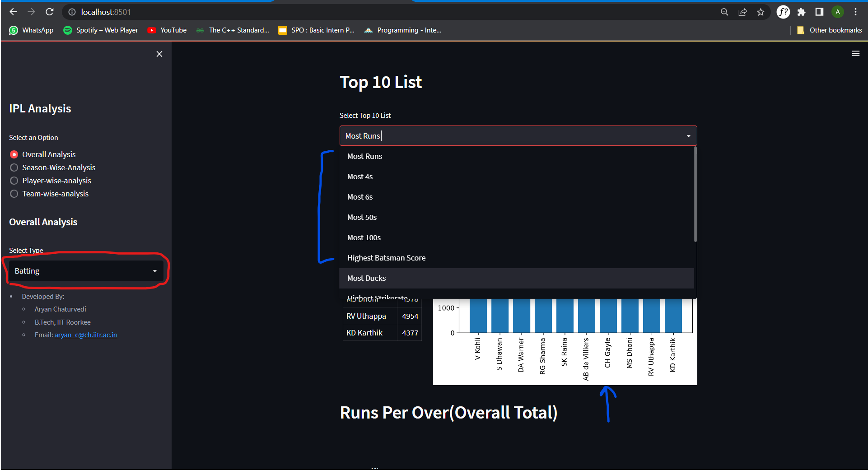Click the share icon in the address bar
The image size is (868, 470).
click(x=742, y=12)
